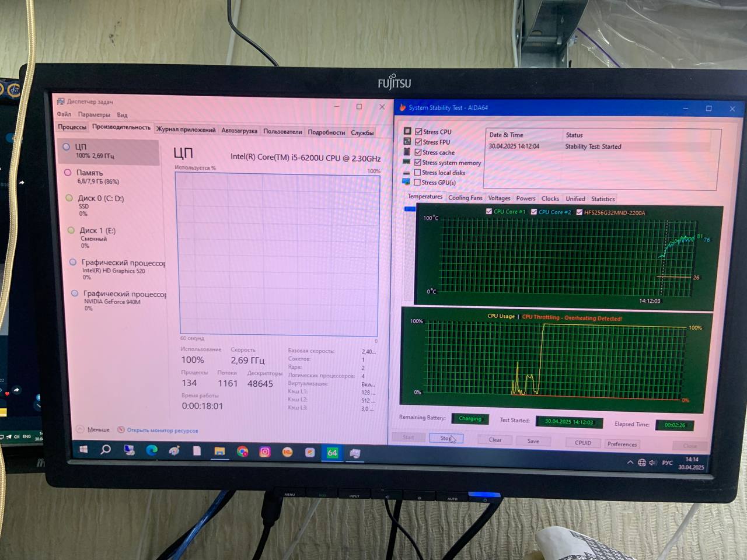Viewport: 747px width, 560px height.
Task: Open the Процессы tab in Task Manager
Action: point(72,127)
